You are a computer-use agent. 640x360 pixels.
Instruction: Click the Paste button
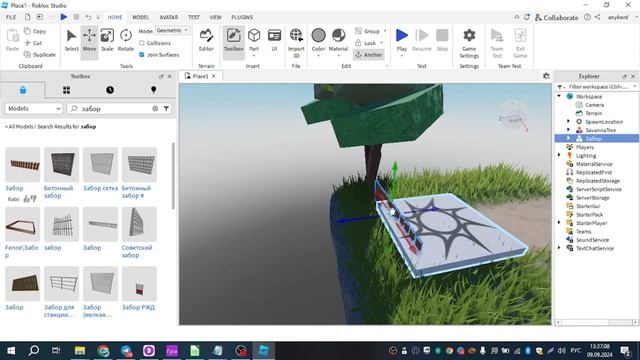pyautogui.click(x=12, y=40)
